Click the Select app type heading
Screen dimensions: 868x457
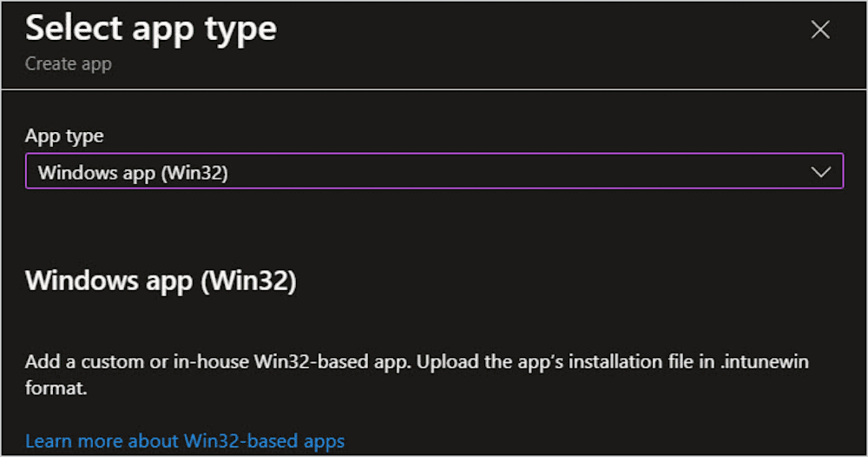(x=150, y=29)
